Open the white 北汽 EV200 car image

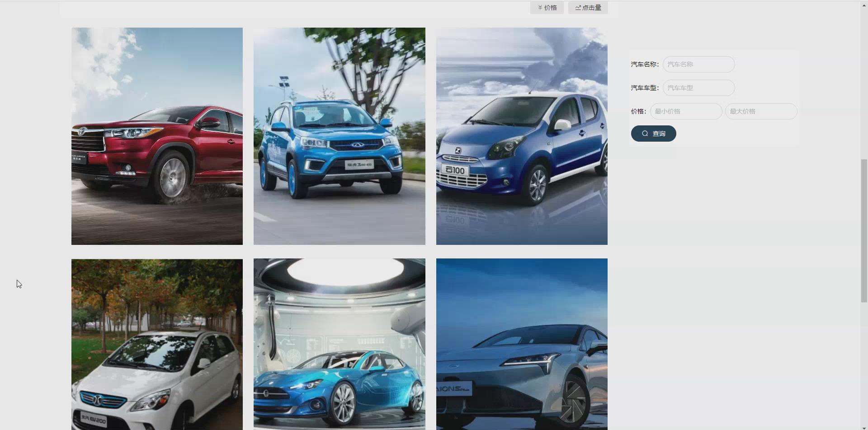157,344
